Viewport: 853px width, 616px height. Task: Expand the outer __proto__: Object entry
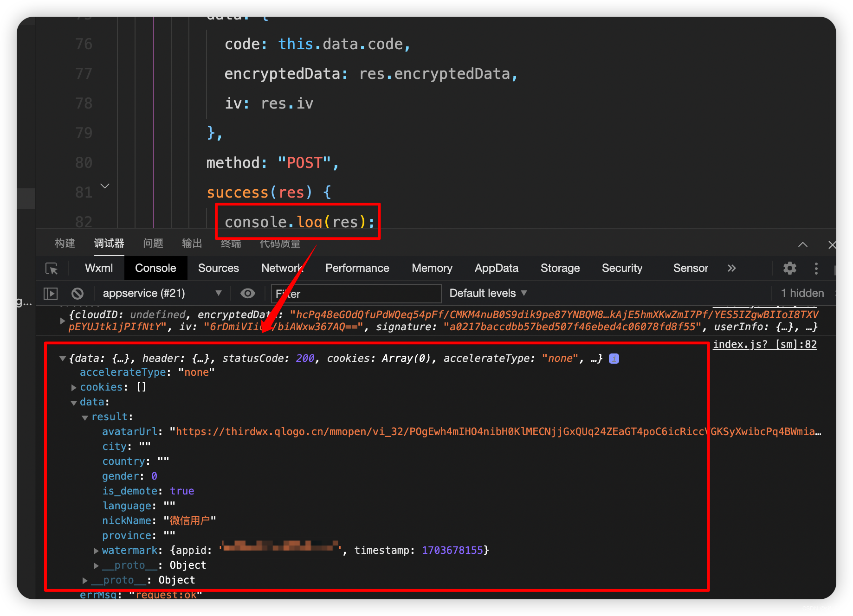tap(85, 580)
